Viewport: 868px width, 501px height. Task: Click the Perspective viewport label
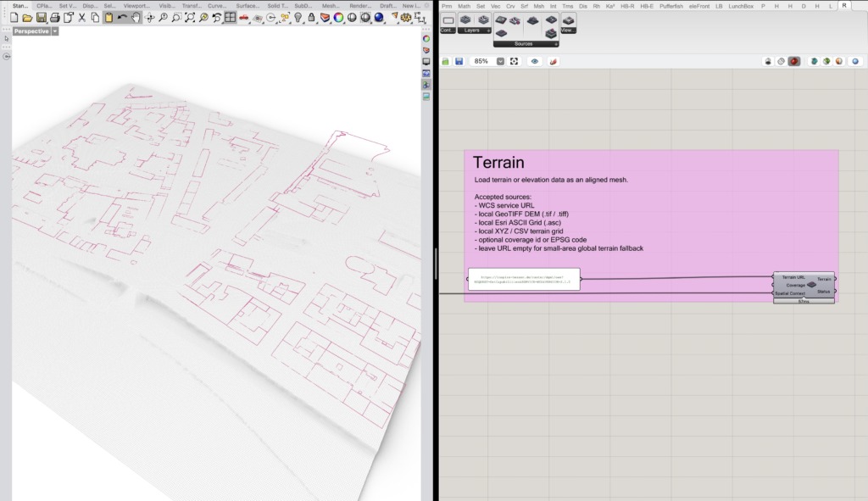click(x=31, y=31)
